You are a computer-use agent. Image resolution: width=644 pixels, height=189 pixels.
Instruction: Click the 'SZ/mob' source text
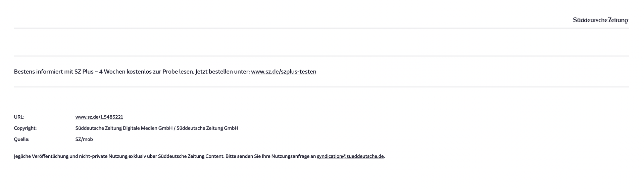84,139
